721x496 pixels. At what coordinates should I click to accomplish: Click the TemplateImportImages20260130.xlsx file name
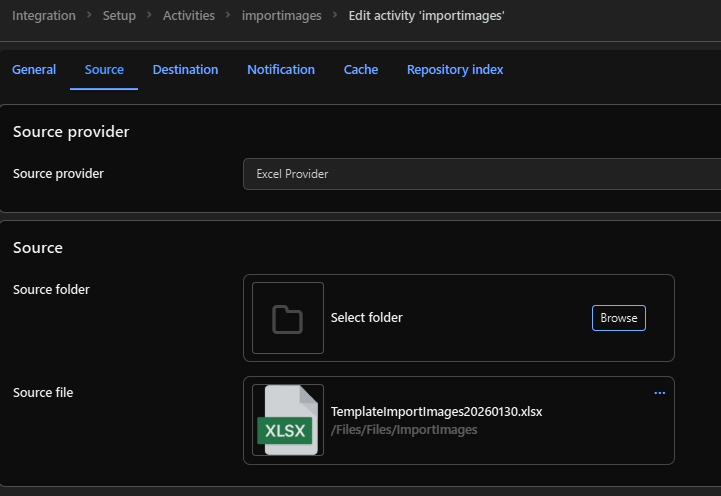(436, 411)
